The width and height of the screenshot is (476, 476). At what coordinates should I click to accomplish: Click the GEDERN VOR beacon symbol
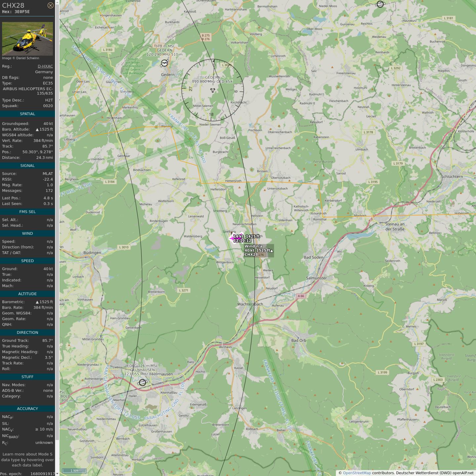coord(213,90)
